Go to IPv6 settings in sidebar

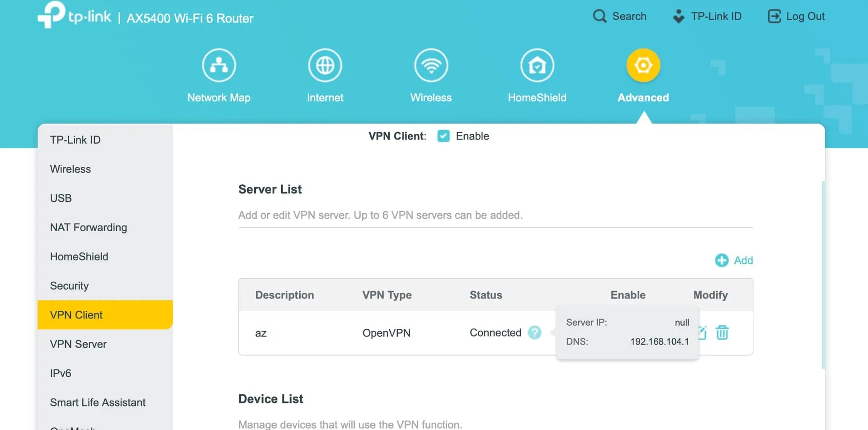[61, 373]
